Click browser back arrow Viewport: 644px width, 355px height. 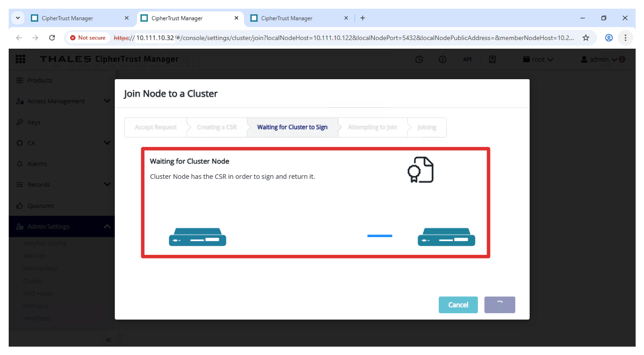(x=19, y=38)
